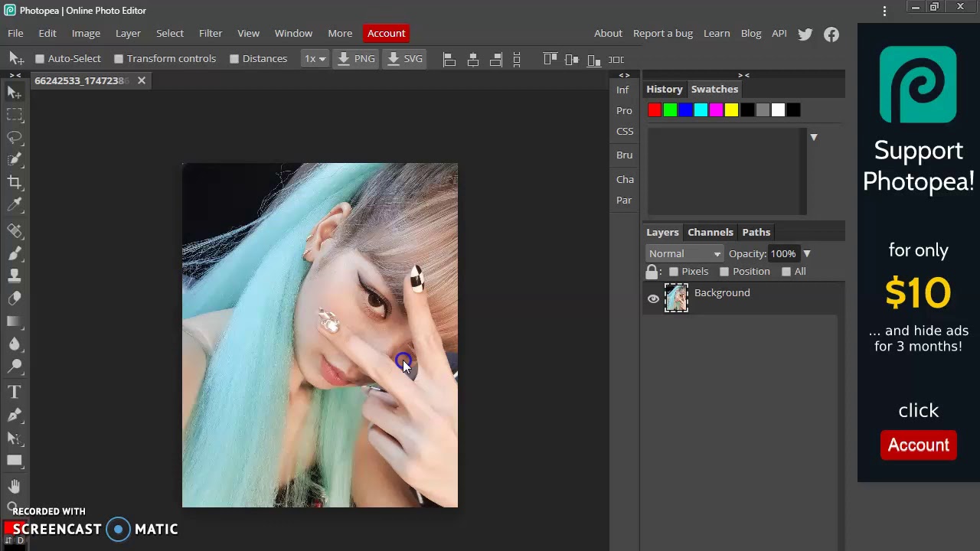This screenshot has width=980, height=551.
Task: Open the Layer menu
Action: coord(128,34)
